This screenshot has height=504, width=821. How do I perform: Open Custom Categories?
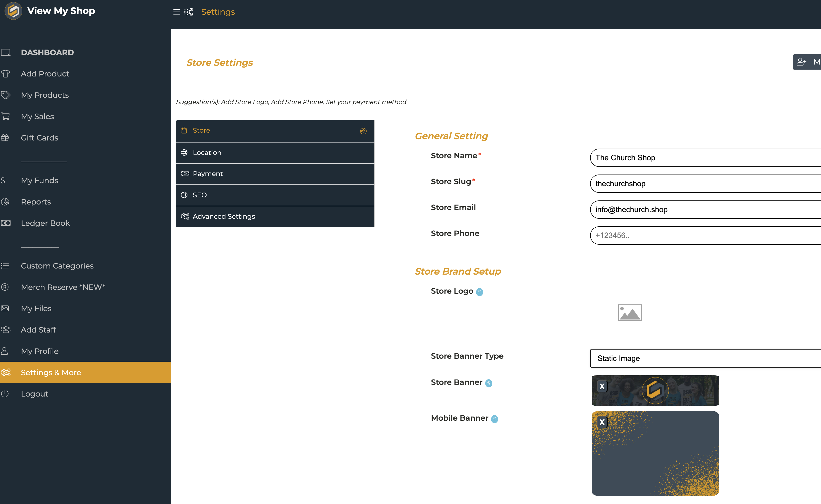click(x=57, y=266)
